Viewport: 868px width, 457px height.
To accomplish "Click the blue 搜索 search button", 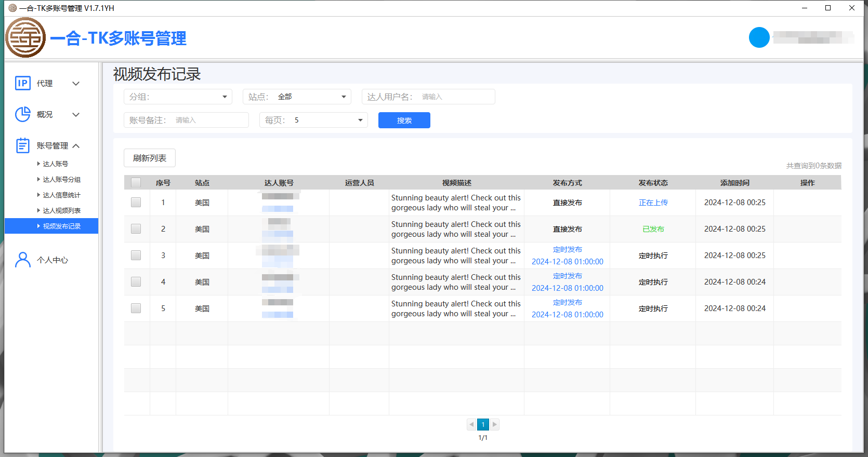I will (x=404, y=120).
